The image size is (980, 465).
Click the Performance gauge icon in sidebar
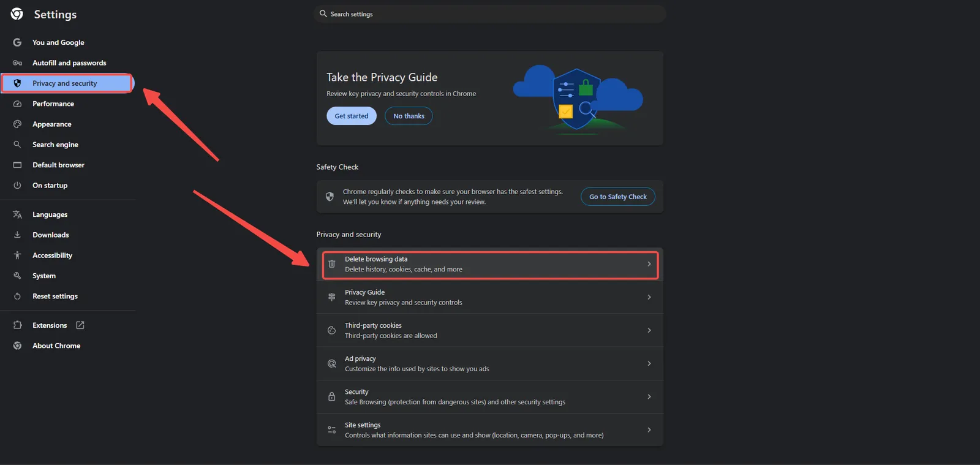click(17, 104)
